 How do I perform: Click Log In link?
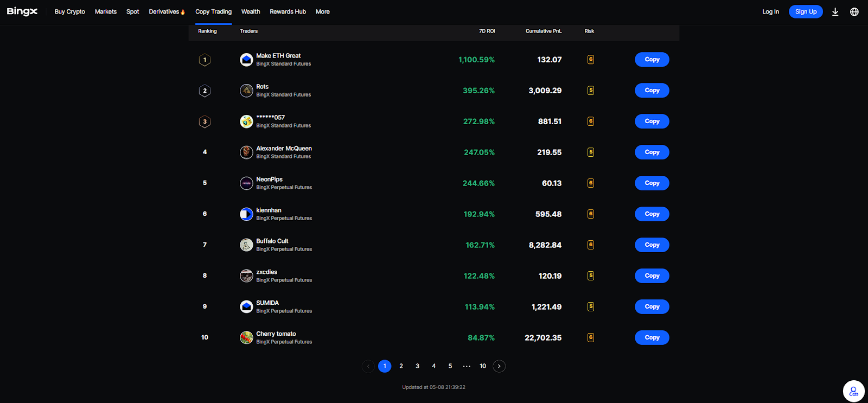point(770,12)
